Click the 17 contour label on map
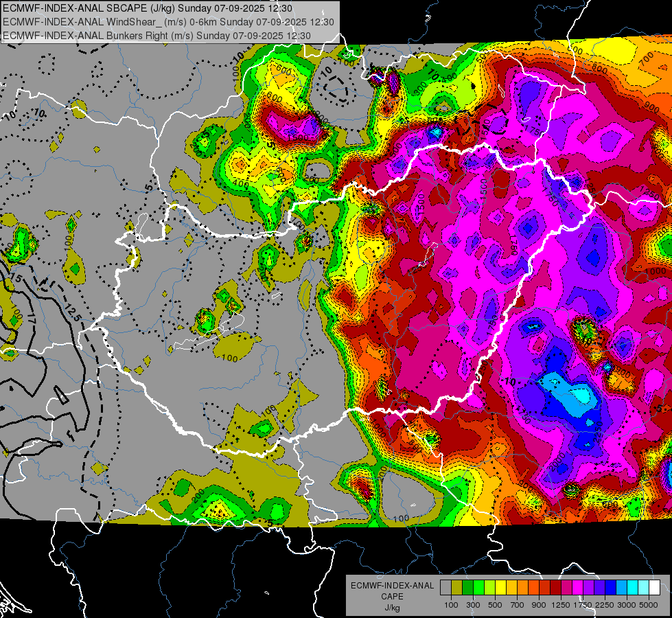The height and width of the screenshot is (618, 672). 31,318
